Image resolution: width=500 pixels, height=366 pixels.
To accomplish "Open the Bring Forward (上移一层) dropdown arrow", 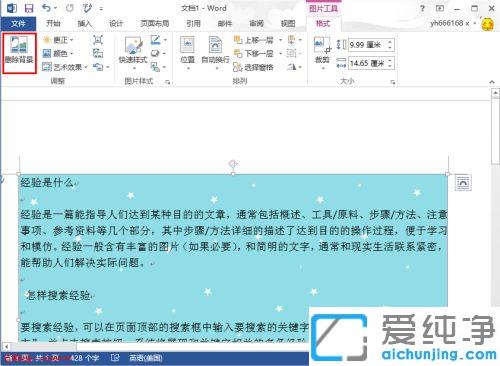I will coord(280,40).
